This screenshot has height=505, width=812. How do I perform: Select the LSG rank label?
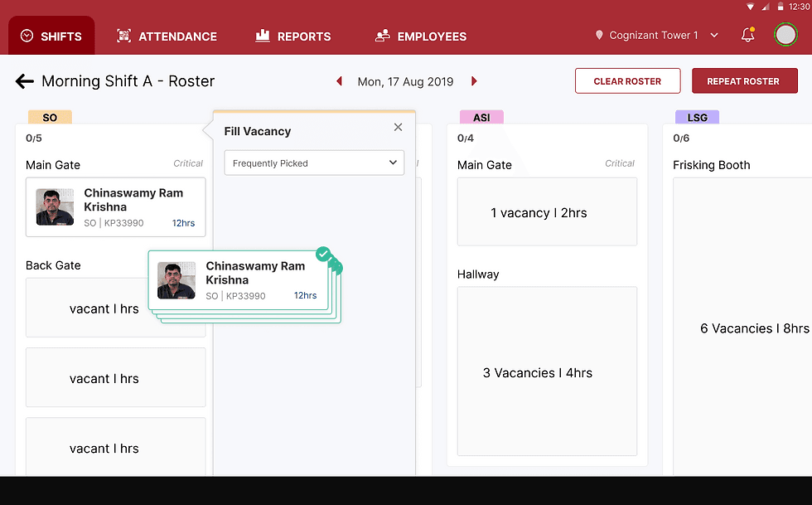[x=697, y=117]
